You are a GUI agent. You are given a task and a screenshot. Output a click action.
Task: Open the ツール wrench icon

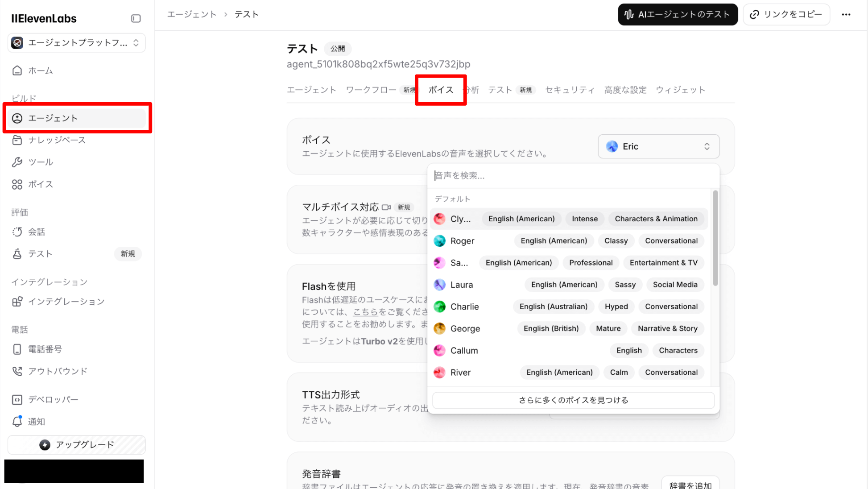(x=17, y=162)
